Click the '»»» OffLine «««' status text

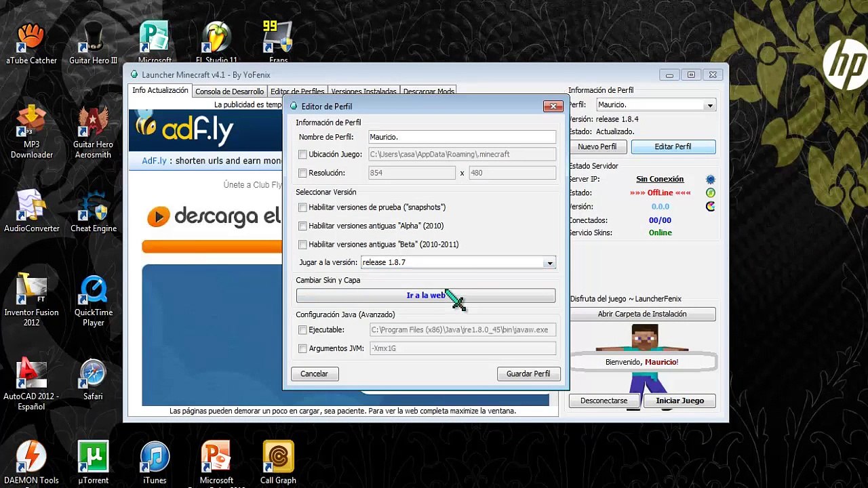click(660, 193)
